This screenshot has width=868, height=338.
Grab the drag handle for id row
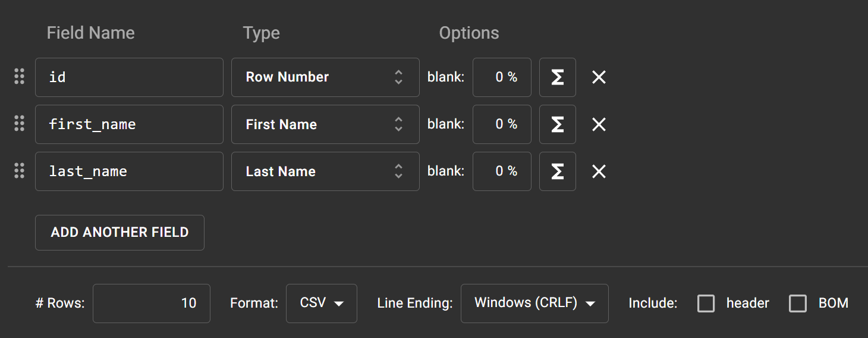coord(19,77)
